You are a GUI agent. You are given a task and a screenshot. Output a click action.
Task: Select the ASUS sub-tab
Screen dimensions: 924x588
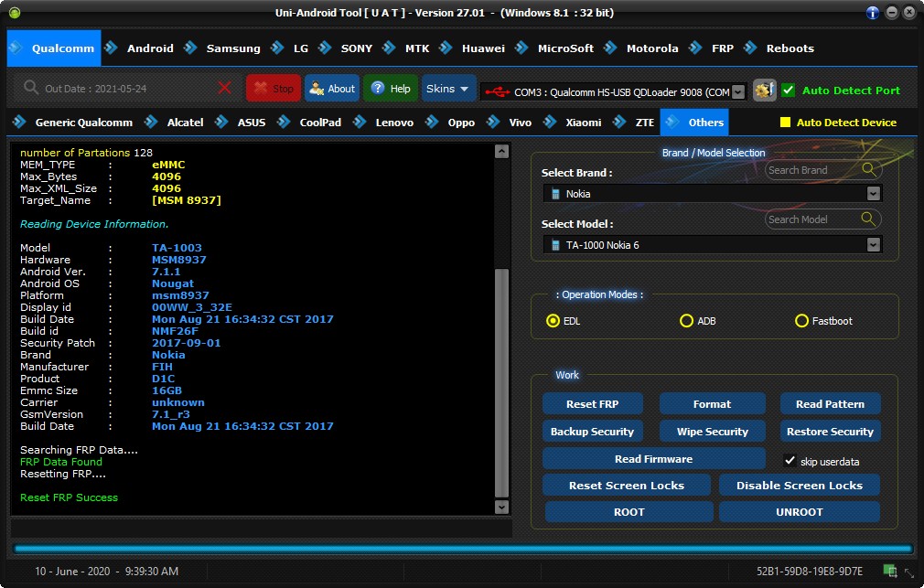(241, 123)
